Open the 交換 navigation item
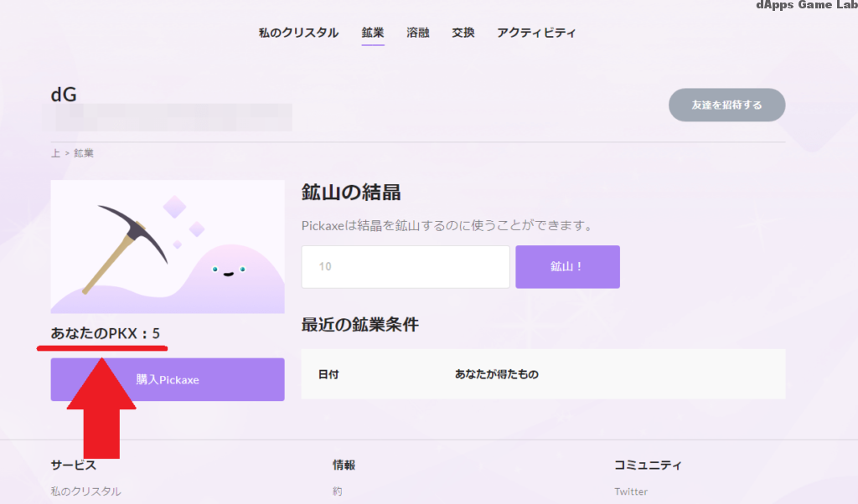The width and height of the screenshot is (858, 504). [x=463, y=33]
